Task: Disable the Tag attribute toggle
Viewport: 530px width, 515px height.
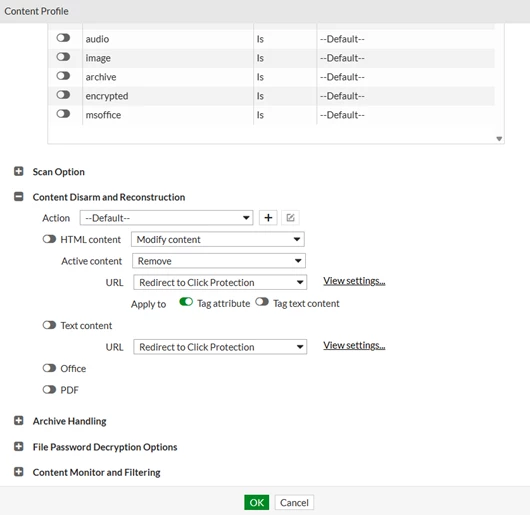Action: pyautogui.click(x=186, y=301)
